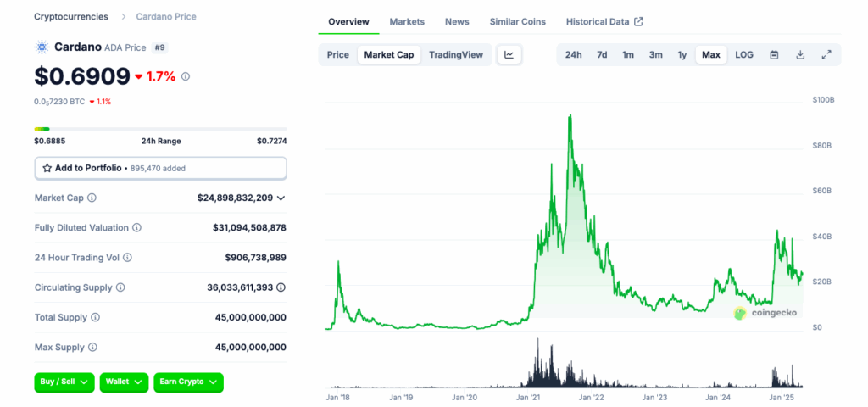Open Wallet dropdown
This screenshot has height=407, width=868.
(124, 382)
